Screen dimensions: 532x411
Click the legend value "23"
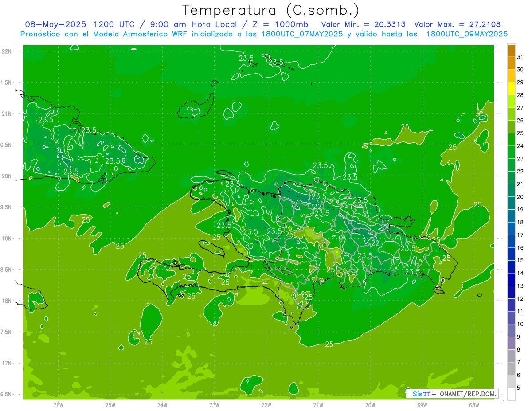[x=520, y=159]
